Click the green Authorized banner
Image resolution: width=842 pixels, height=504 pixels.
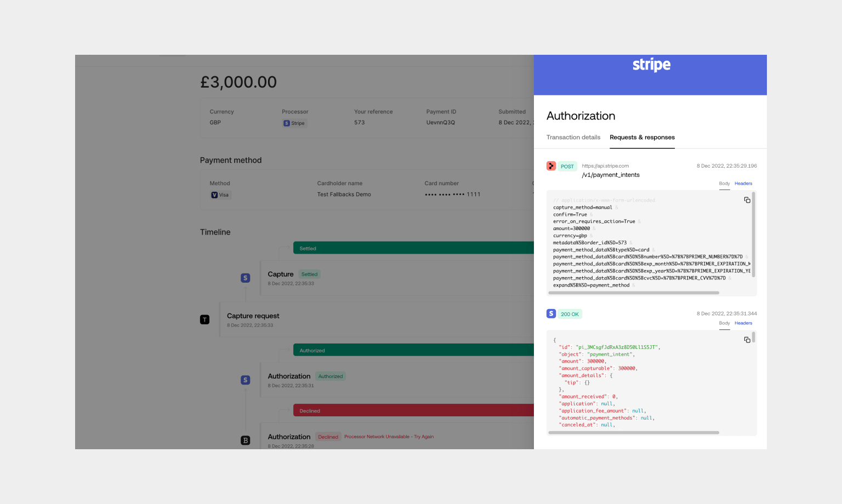tap(413, 350)
